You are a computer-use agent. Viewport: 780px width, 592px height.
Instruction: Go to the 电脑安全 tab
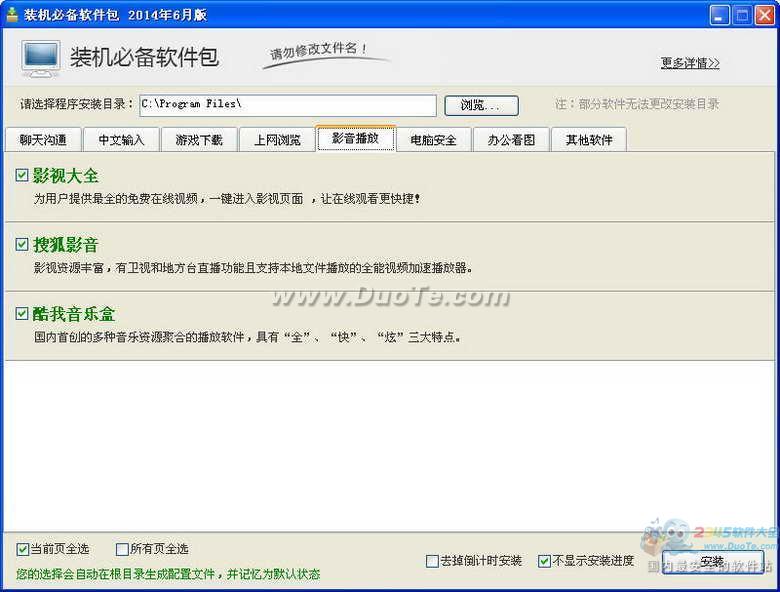pyautogui.click(x=433, y=140)
